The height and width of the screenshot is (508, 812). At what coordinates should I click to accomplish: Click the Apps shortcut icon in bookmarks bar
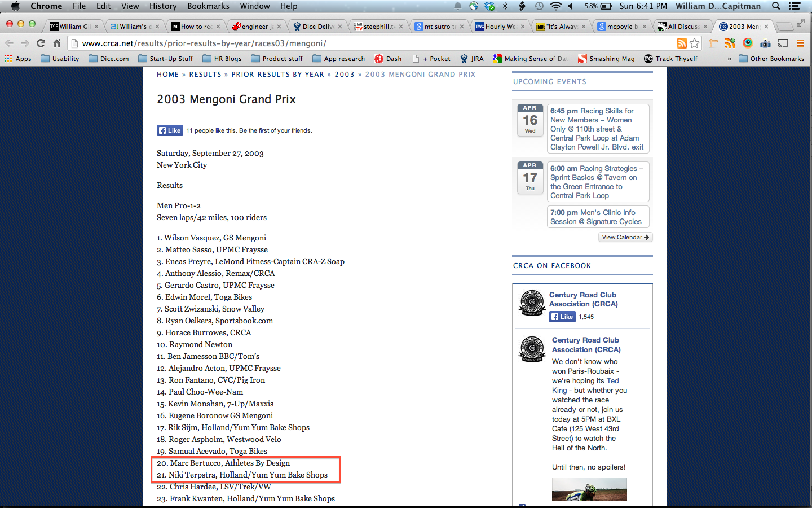(17, 59)
